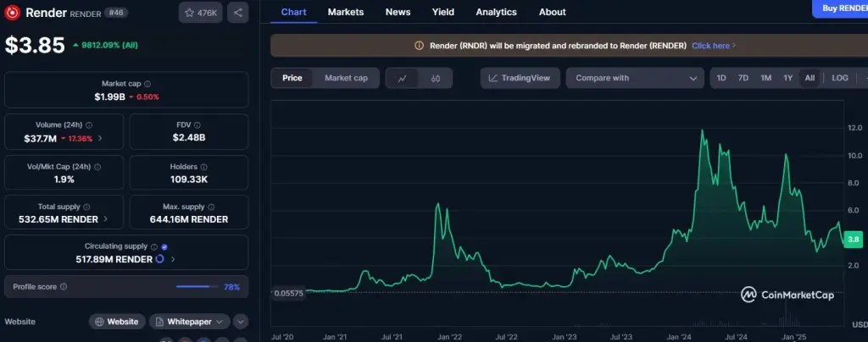Click the Volume (24h) info icon
The height and width of the screenshot is (342, 868).
pyautogui.click(x=89, y=125)
